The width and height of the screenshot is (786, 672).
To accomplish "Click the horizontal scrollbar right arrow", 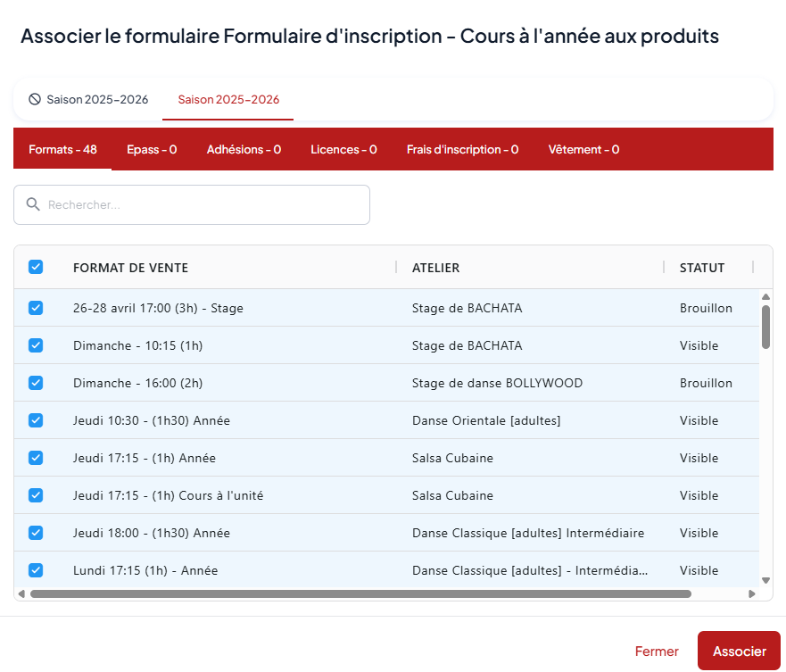I will (752, 593).
